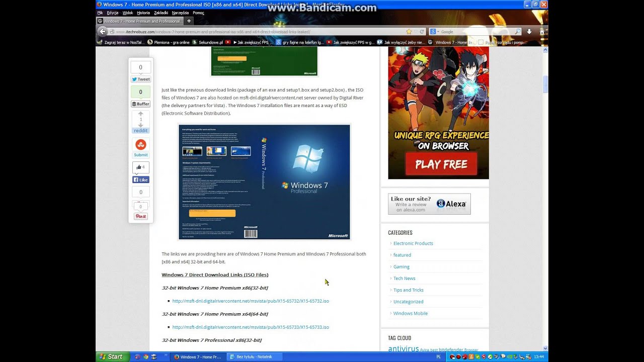The image size is (644, 362).
Task: Open the Electronic Products category
Action: (413, 243)
